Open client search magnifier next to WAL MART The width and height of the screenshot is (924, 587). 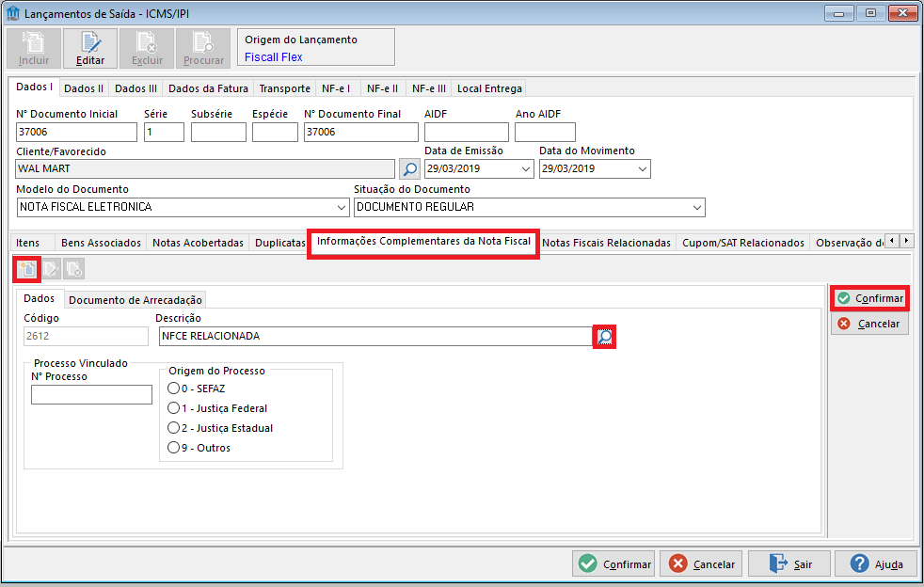(409, 169)
